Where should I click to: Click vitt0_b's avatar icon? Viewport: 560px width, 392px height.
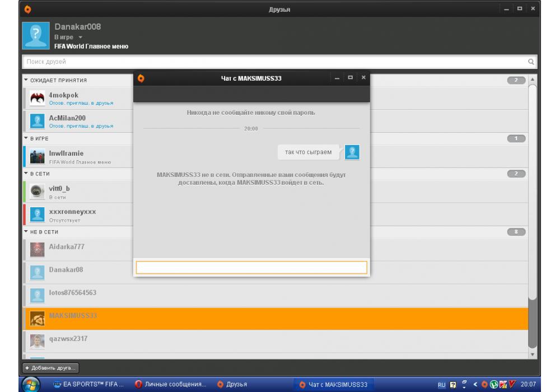37,192
